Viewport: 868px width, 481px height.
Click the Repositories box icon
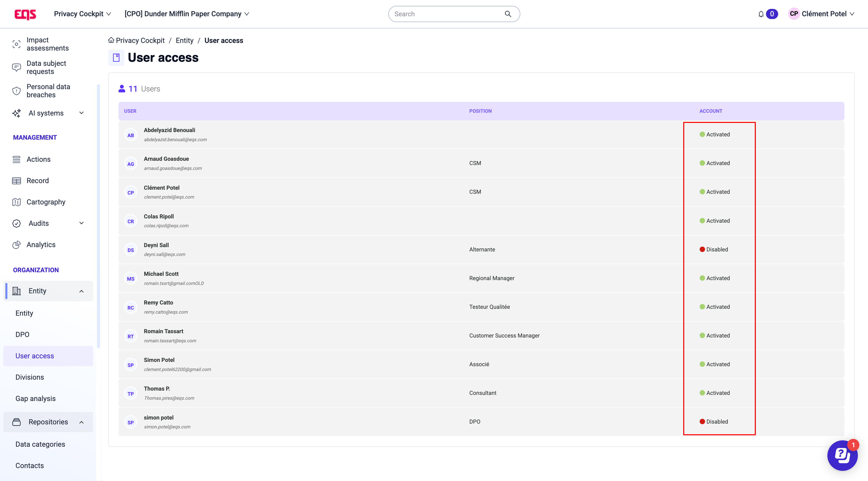[16, 422]
